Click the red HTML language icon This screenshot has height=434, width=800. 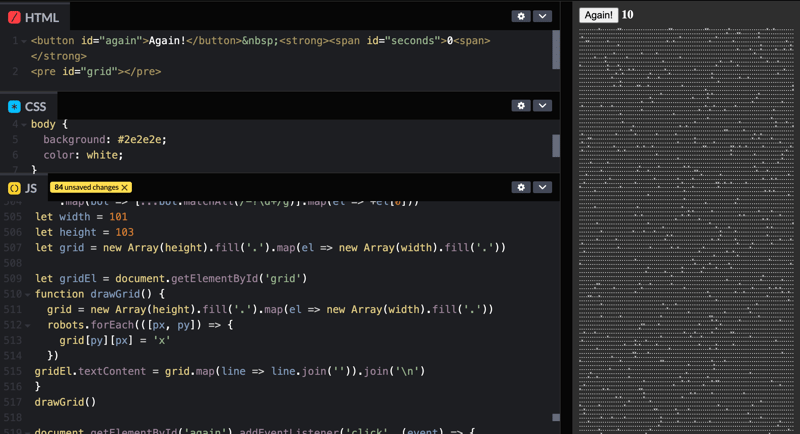pyautogui.click(x=14, y=17)
